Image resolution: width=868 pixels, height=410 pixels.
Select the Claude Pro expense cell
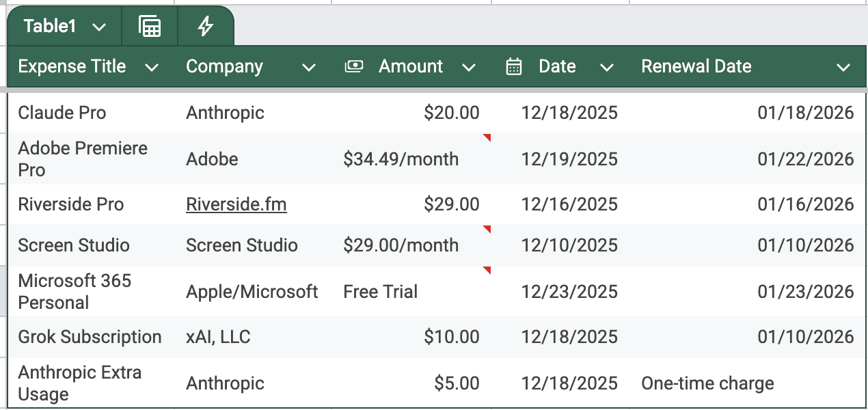tap(62, 112)
